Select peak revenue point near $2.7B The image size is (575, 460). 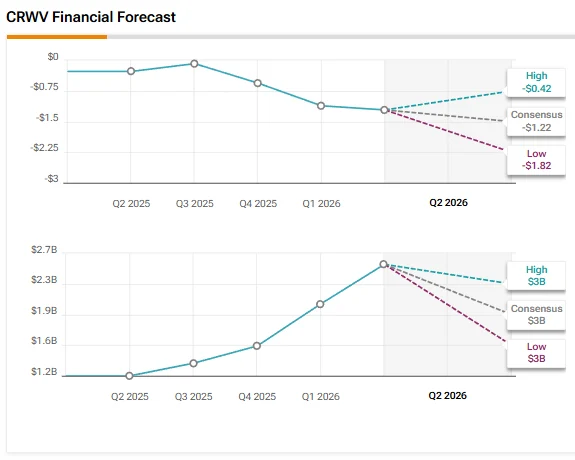[383, 264]
